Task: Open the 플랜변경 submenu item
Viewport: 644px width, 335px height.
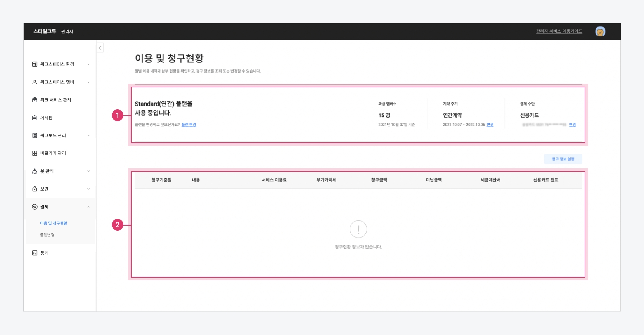Action: click(x=47, y=235)
